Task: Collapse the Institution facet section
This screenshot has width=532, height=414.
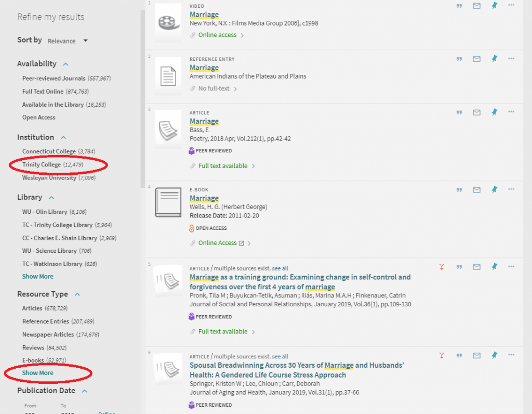Action: [x=63, y=137]
